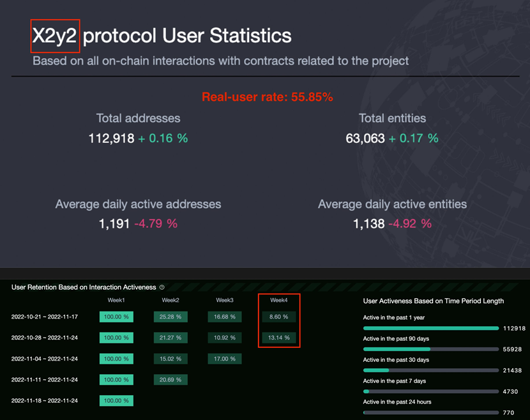
Task: Select the Week2 column header
Action: [x=170, y=300]
